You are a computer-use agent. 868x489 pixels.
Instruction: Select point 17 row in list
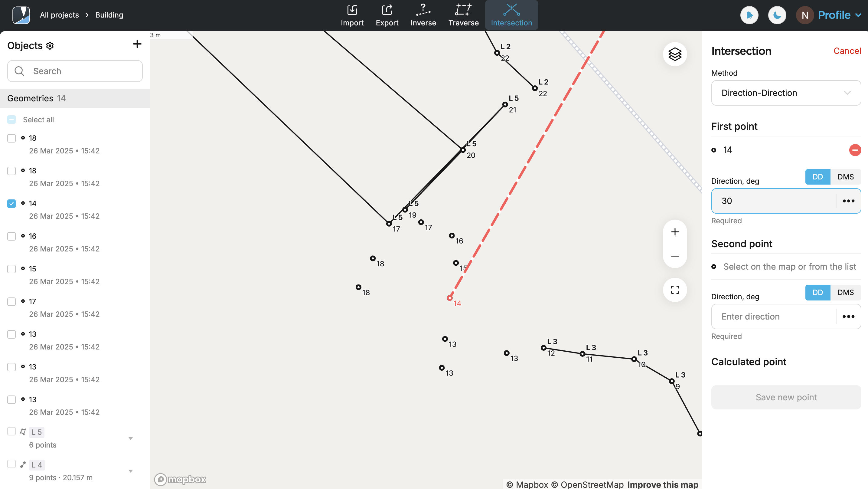(x=75, y=308)
